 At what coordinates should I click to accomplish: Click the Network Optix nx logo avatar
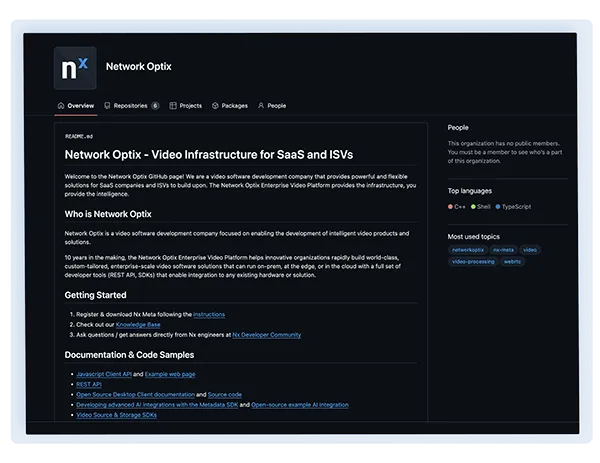(75, 68)
